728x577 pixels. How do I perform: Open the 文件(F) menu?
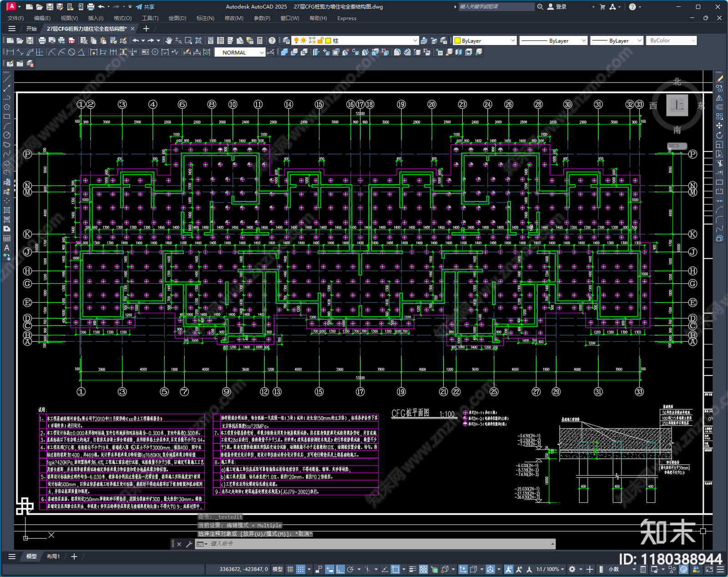point(15,18)
